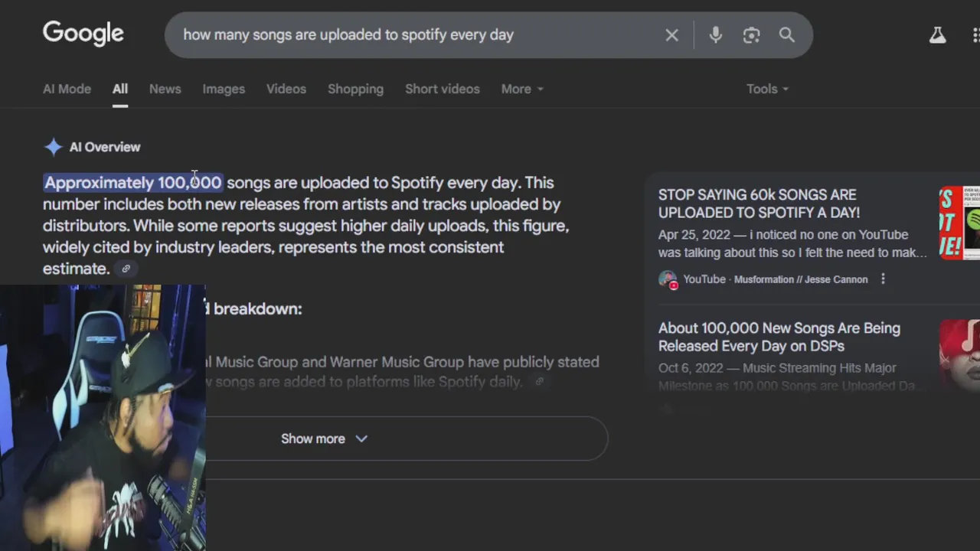Viewport: 980px width, 551px height.
Task: Open the red Spotify video thumbnail
Action: (959, 223)
